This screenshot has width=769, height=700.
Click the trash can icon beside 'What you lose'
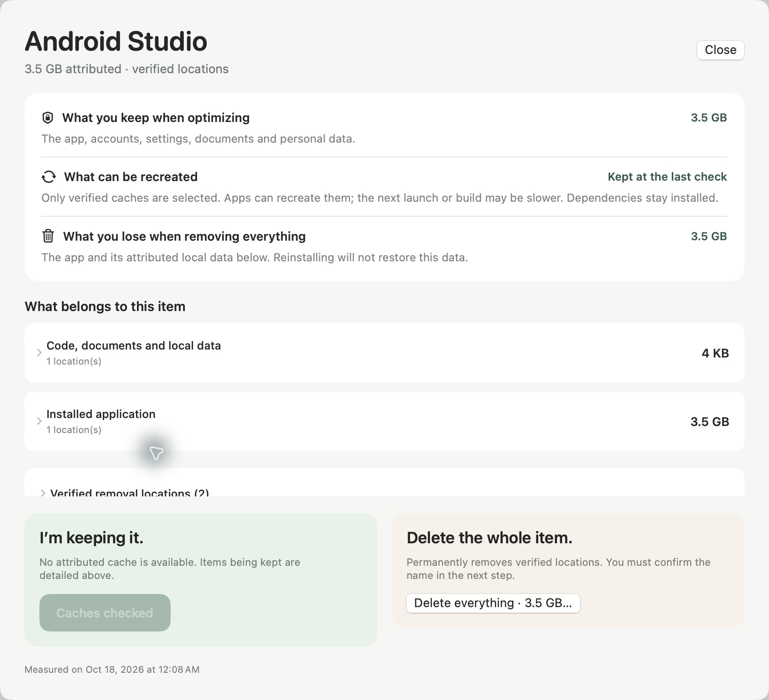[48, 236]
